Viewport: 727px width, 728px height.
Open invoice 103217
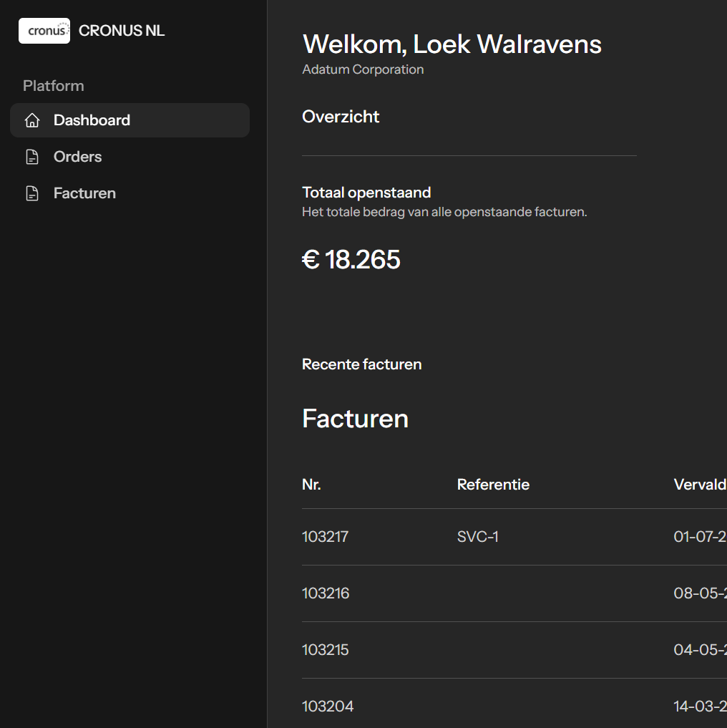click(325, 536)
